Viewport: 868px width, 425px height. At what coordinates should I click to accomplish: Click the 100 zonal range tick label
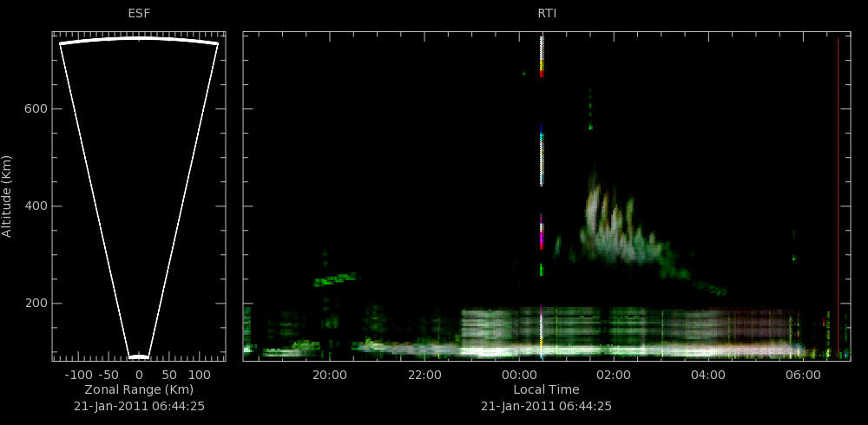[x=200, y=375]
